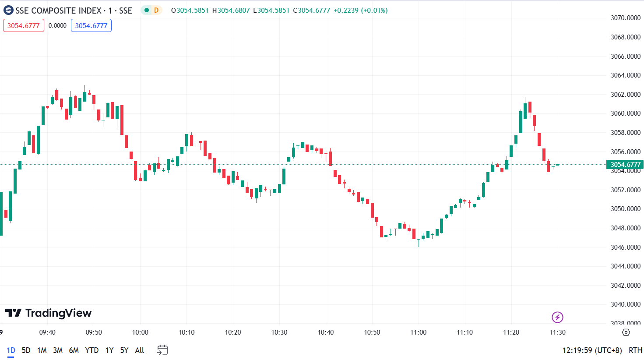The image size is (644, 360).
Task: Click the TradingView logo
Action: point(48,313)
